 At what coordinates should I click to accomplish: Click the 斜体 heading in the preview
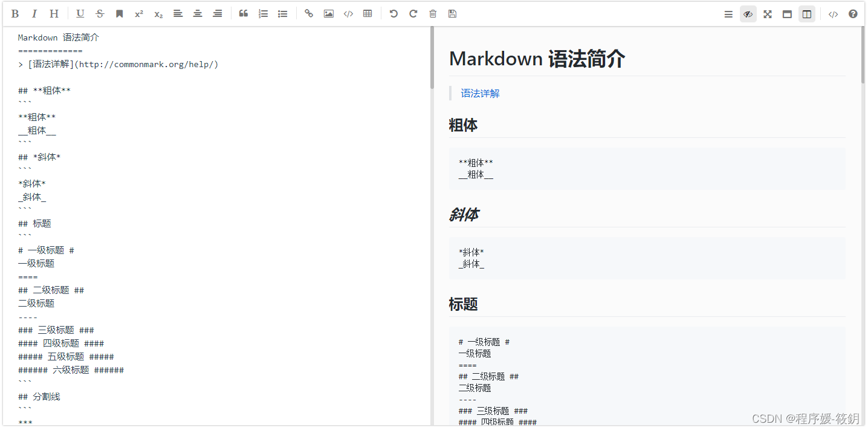tap(464, 215)
